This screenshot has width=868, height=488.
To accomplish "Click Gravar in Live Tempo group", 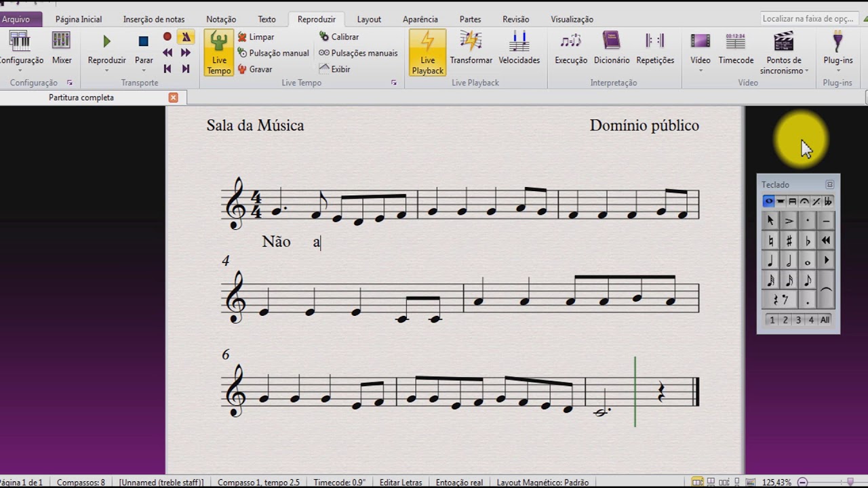I will pos(255,69).
